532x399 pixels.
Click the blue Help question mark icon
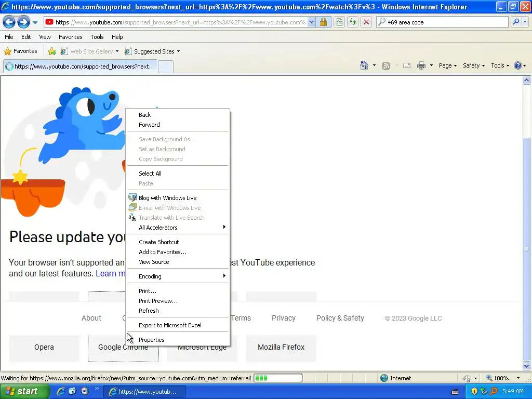[x=518, y=65]
